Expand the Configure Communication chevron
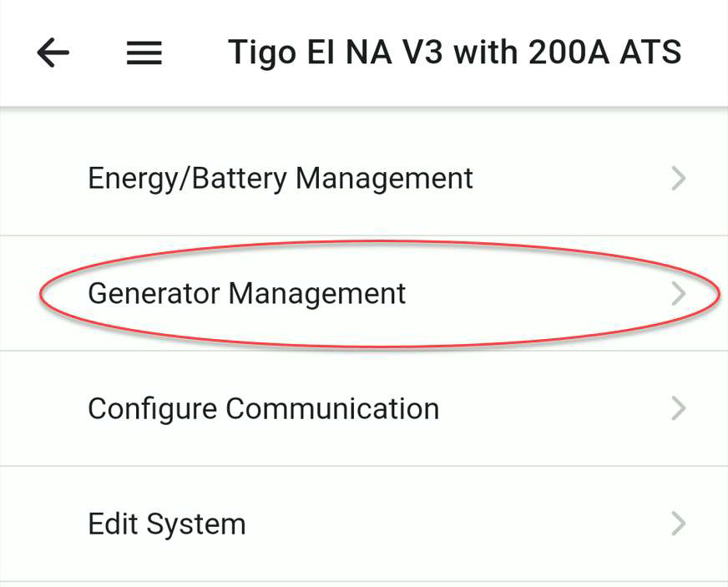 click(679, 408)
